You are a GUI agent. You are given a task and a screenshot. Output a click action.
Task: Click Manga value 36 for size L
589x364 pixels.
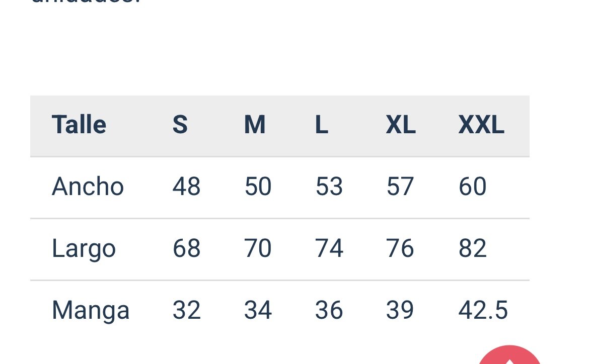[x=329, y=310]
